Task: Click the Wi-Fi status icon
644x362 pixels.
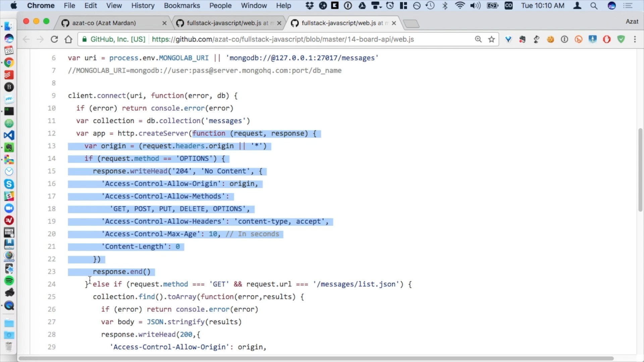Action: coord(460,6)
